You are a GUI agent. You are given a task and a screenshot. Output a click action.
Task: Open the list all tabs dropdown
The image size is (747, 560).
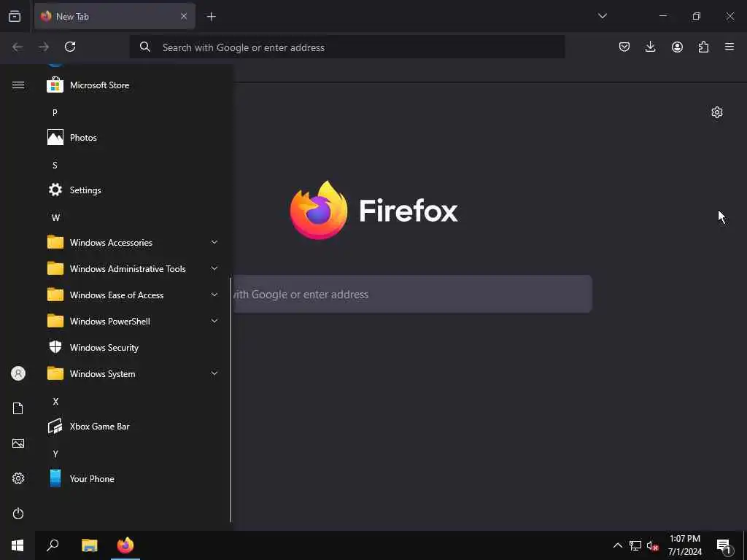[602, 16]
